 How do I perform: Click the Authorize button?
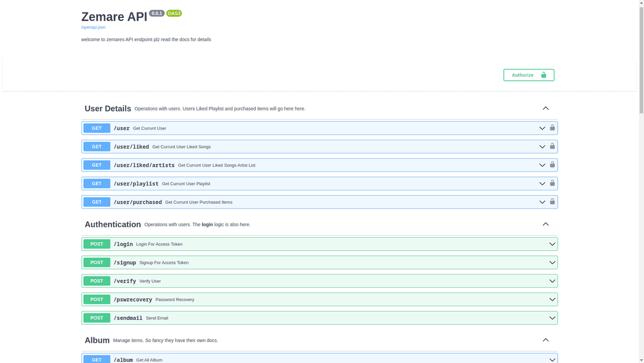click(x=528, y=75)
